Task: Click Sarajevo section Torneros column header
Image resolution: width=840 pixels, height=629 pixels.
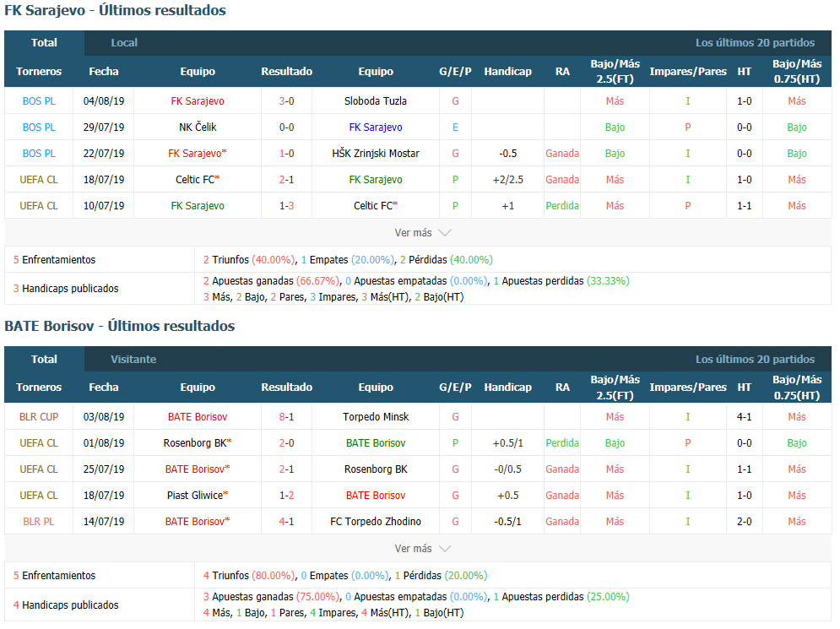Action: (x=39, y=71)
